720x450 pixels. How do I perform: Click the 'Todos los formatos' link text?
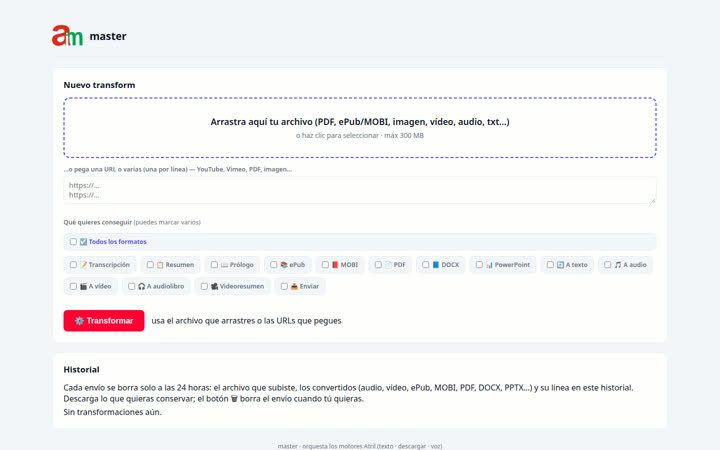click(x=118, y=242)
